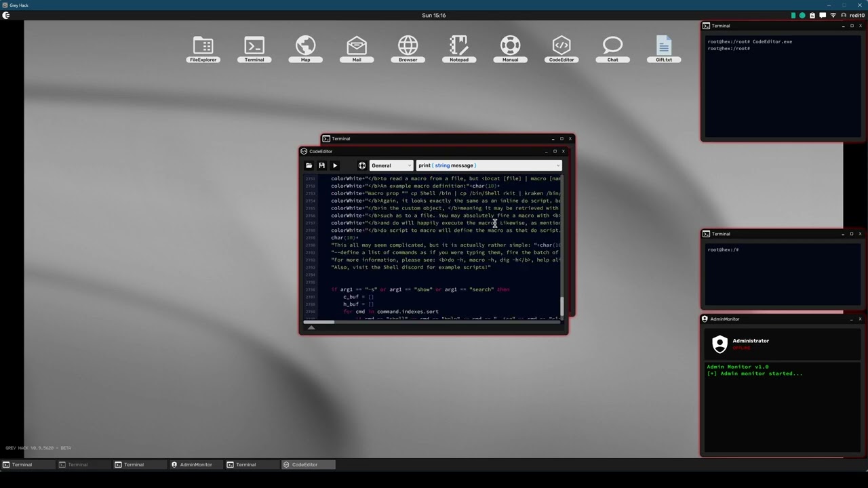Open the Manual desktop icon
This screenshot has width=868, height=488.
[x=510, y=49]
